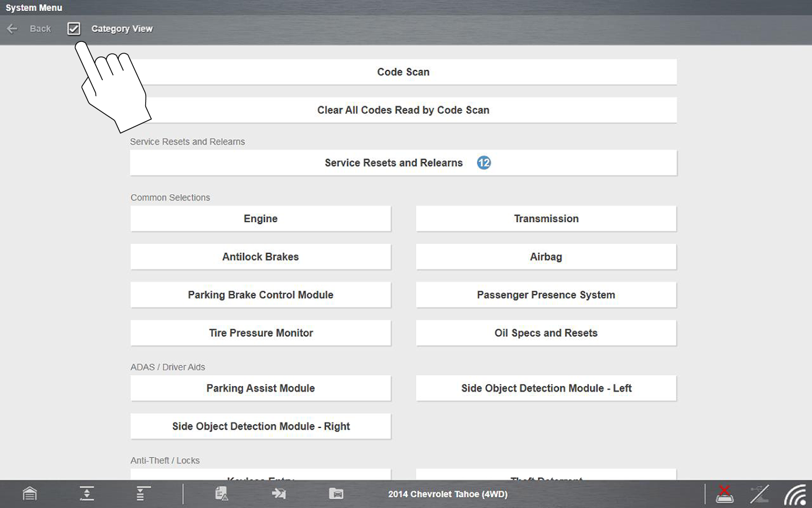Select Code Scan
Image resolution: width=812 pixels, height=508 pixels.
tap(403, 72)
